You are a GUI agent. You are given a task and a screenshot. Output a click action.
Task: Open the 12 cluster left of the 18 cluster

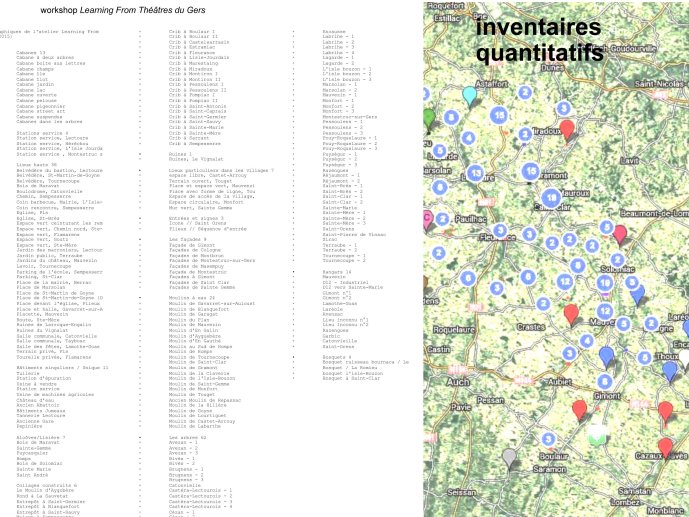click(565, 282)
